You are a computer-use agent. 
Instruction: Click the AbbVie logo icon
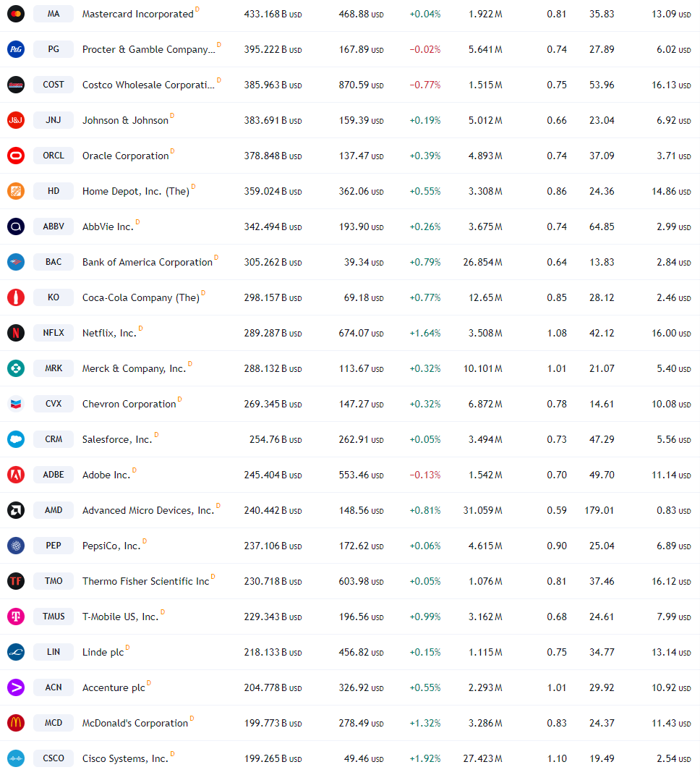[16, 226]
